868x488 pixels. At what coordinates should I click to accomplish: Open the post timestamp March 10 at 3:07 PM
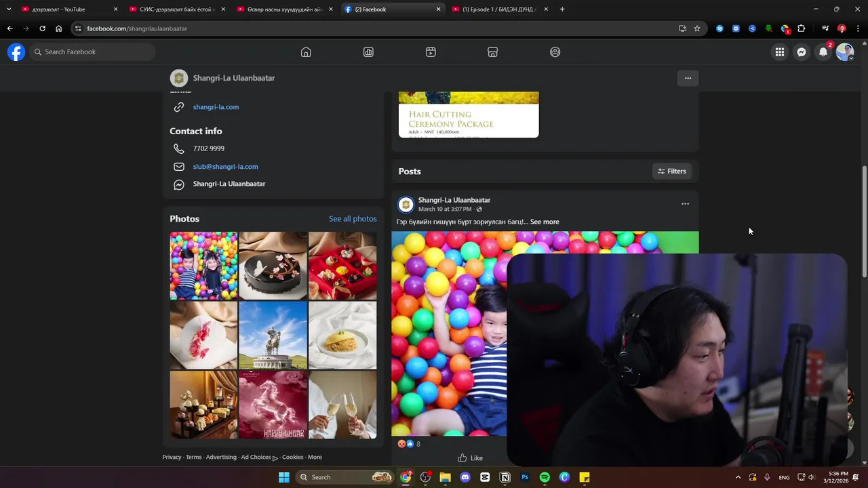pyautogui.click(x=445, y=209)
